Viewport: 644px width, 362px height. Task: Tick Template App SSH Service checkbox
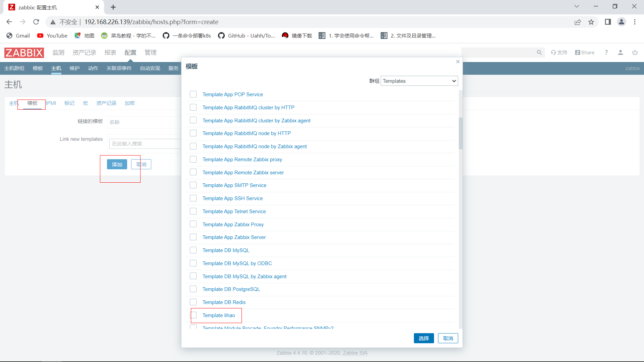coord(193,198)
